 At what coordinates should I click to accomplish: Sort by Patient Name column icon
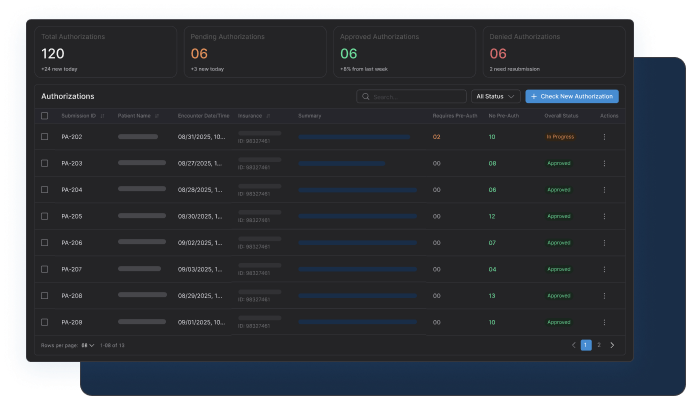point(157,116)
